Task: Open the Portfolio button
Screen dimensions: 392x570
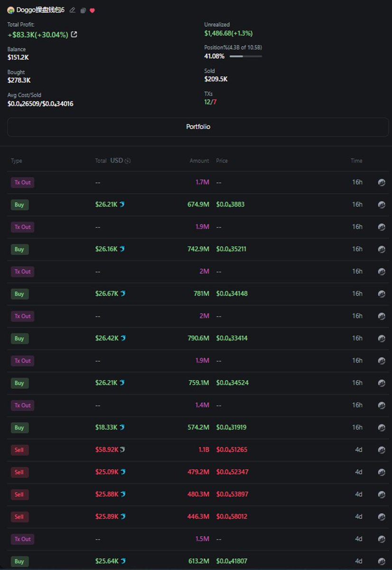Action: click(198, 127)
